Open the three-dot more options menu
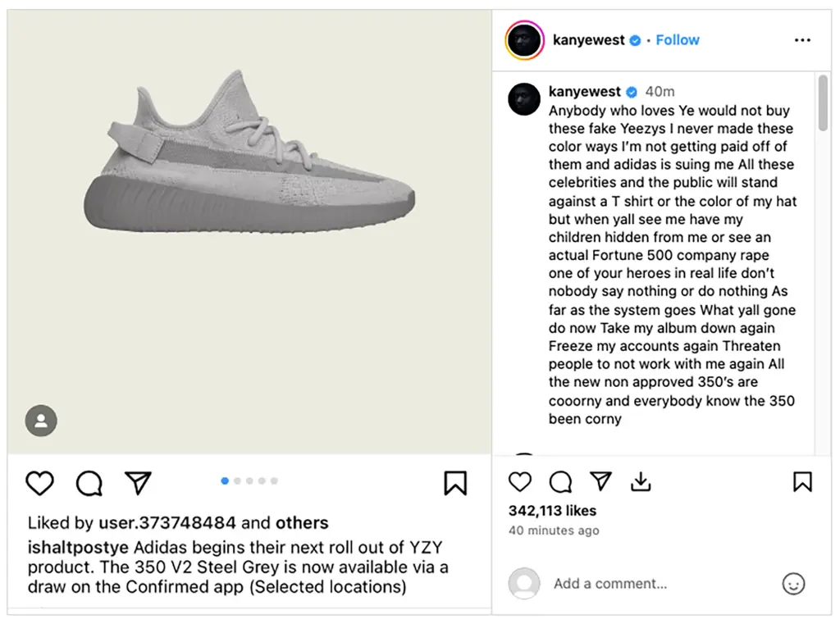This screenshot has width=840, height=624. point(802,40)
